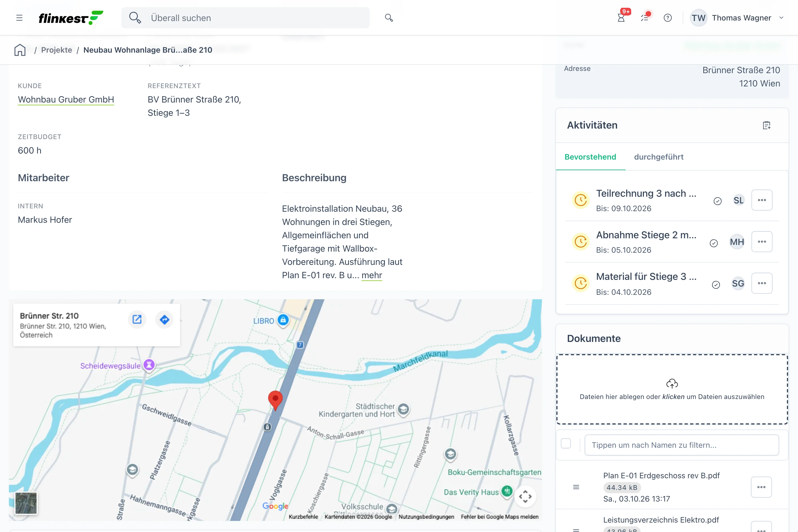798x532 pixels.
Task: Click the red map pin marker
Action: (275, 400)
